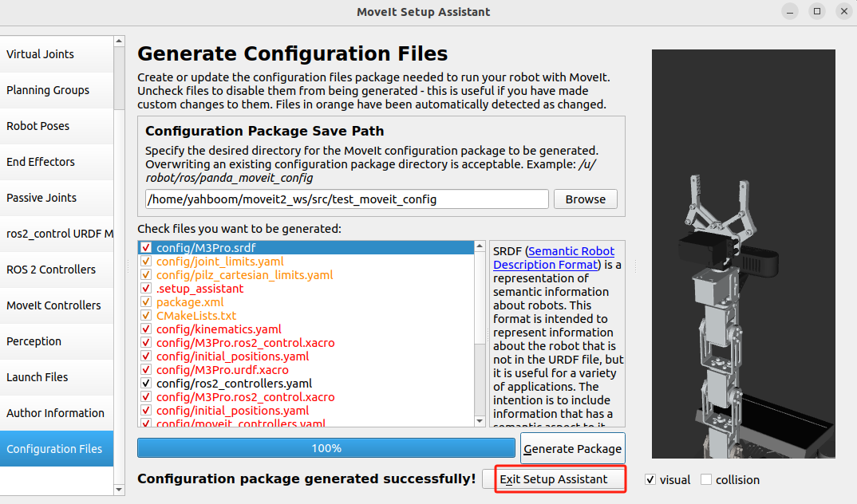Click Exit Setup Assistant
Viewport: 857px width, 504px height.
(554, 479)
